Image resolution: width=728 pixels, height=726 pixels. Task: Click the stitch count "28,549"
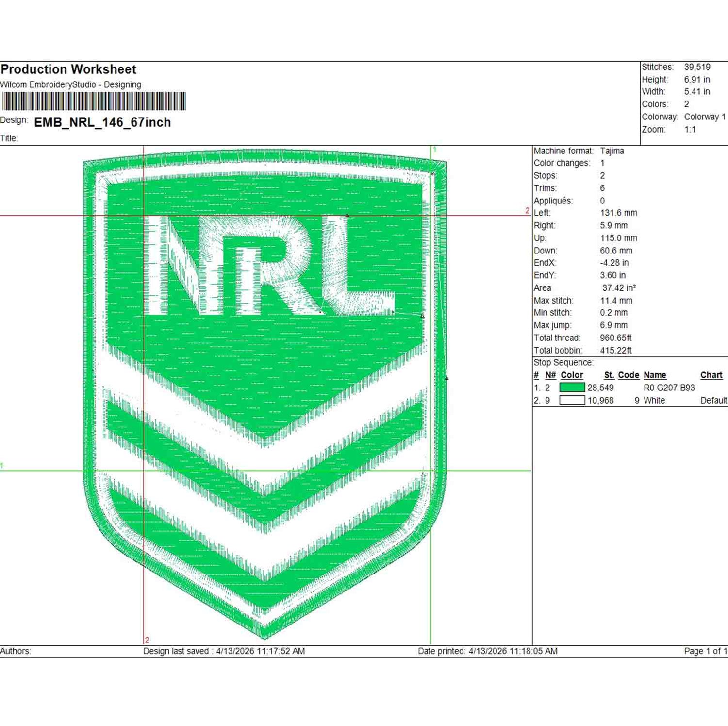[x=600, y=388]
